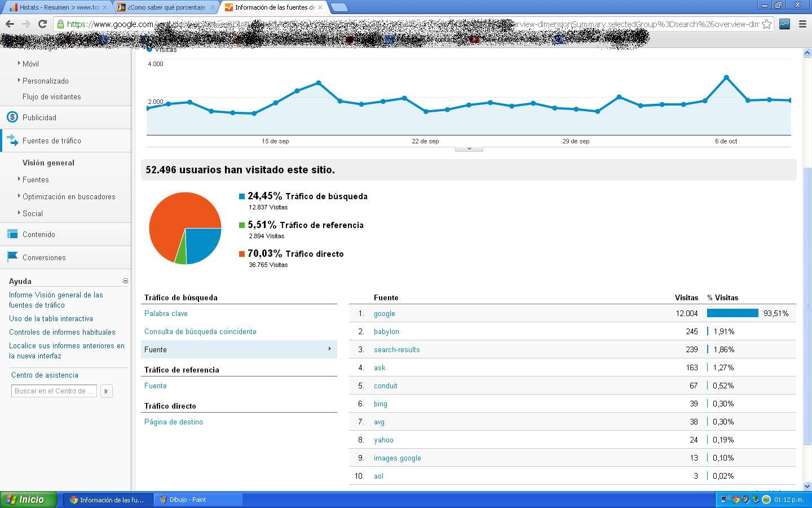Click the safely remove hardware tray icon
The width and height of the screenshot is (812, 508).
756,500
